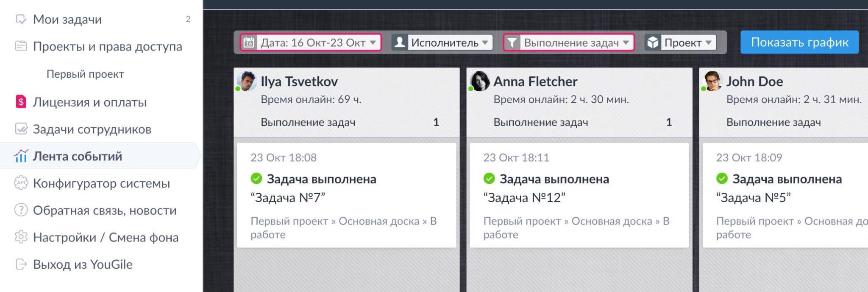Open the date range 16 Окт-23 Окт dropdown

(x=311, y=42)
